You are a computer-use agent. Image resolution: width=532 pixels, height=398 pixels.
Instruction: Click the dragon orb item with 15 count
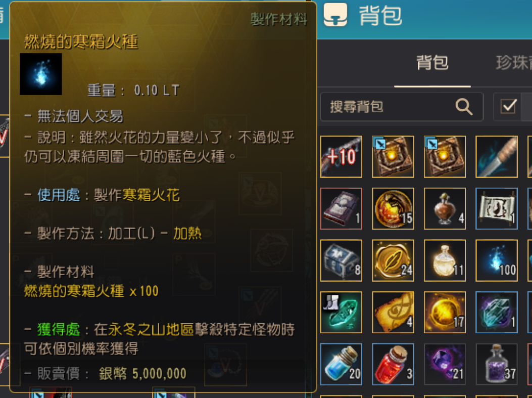tap(393, 208)
